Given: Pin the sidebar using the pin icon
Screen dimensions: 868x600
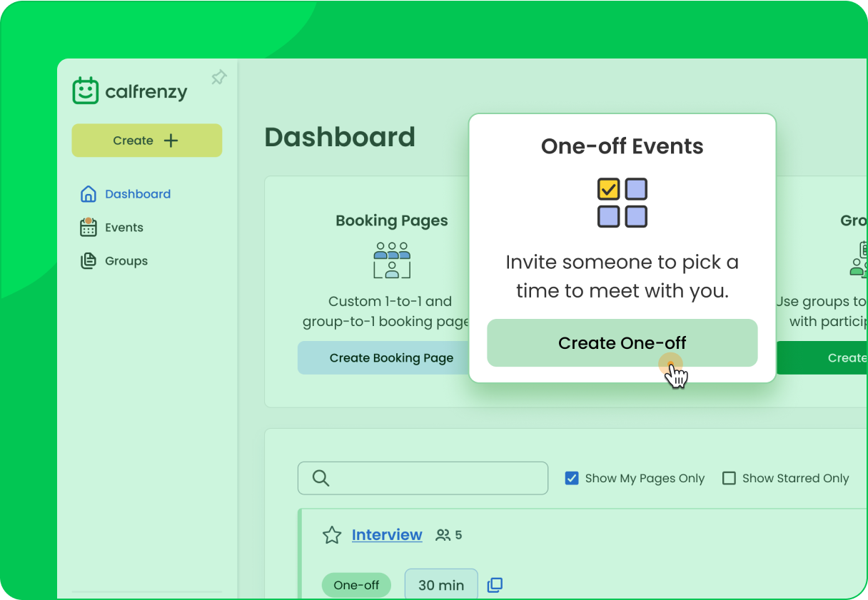Looking at the screenshot, I should point(218,77).
